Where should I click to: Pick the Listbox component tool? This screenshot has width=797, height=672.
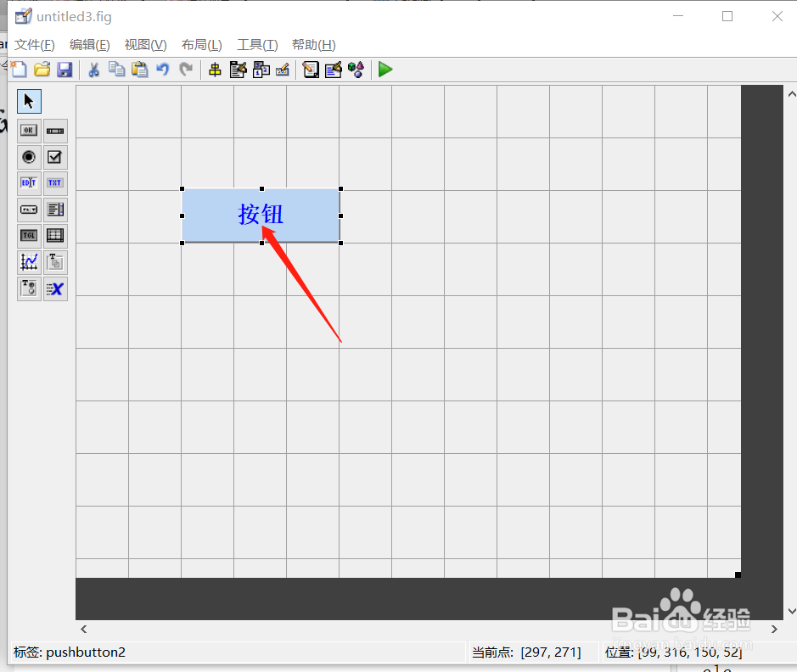point(55,210)
